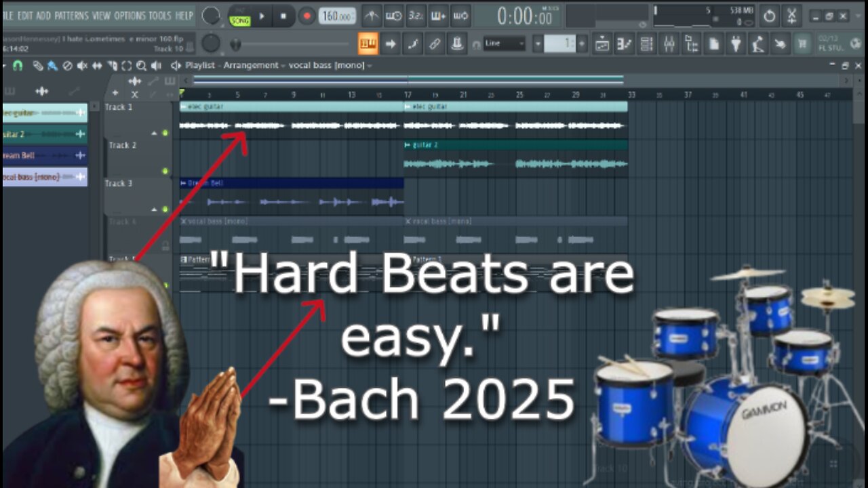Arm the record button
The height and width of the screenshot is (488, 868).
click(307, 16)
